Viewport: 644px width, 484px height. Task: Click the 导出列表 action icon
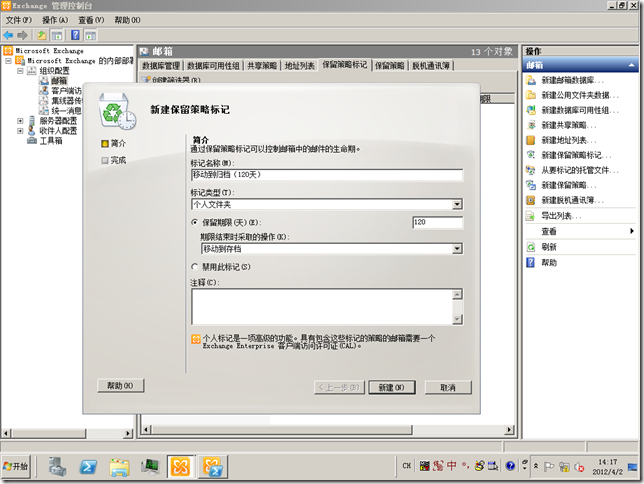coord(530,215)
